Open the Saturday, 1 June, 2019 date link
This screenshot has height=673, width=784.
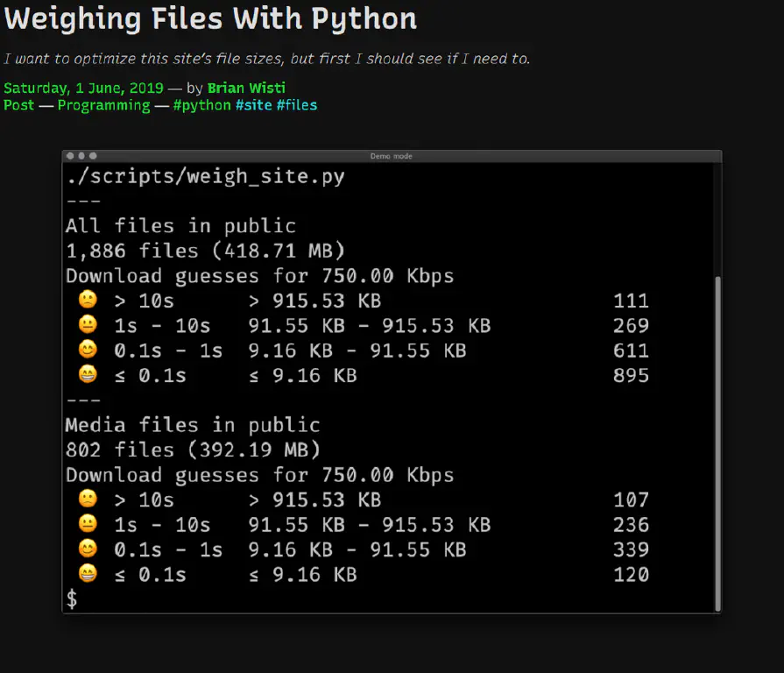(83, 88)
